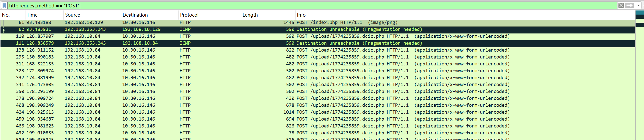
Task: Select packet number 466
Action: click(x=318, y=126)
